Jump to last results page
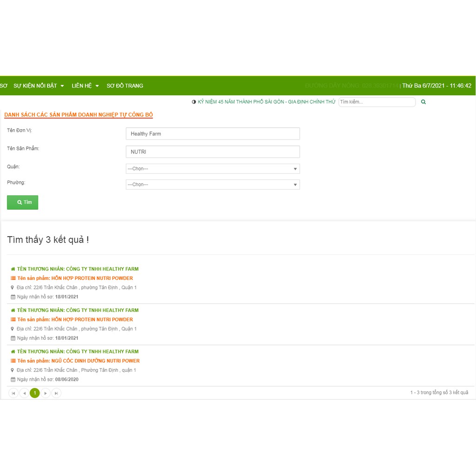 point(56,393)
